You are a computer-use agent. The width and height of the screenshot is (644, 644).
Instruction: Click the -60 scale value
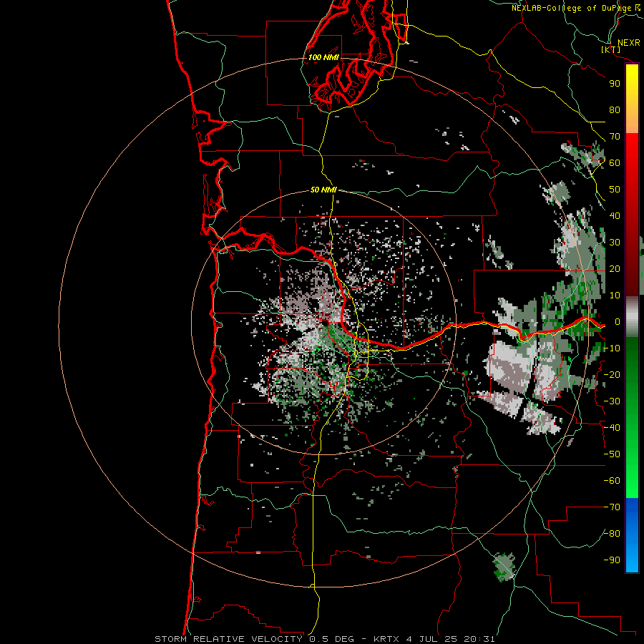pyautogui.click(x=612, y=481)
